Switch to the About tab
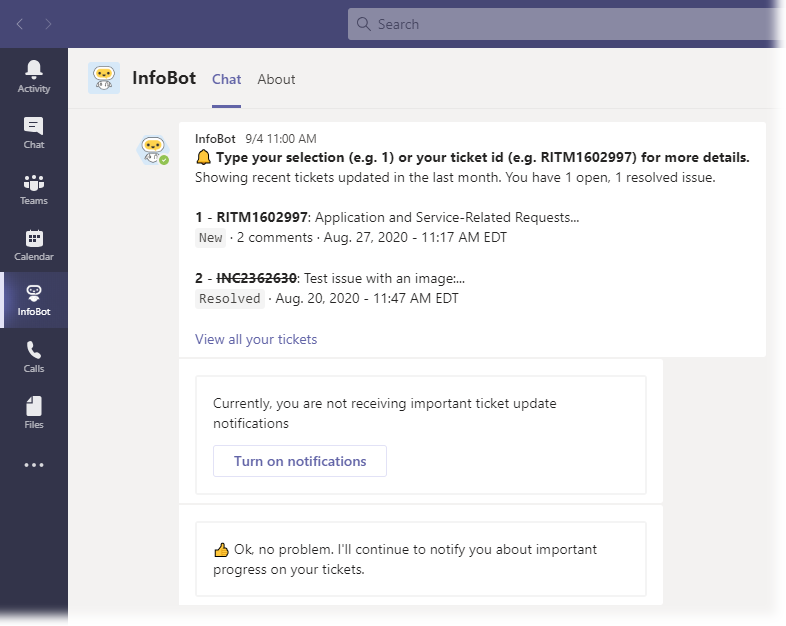Viewport: 786px width, 626px height. (x=276, y=79)
